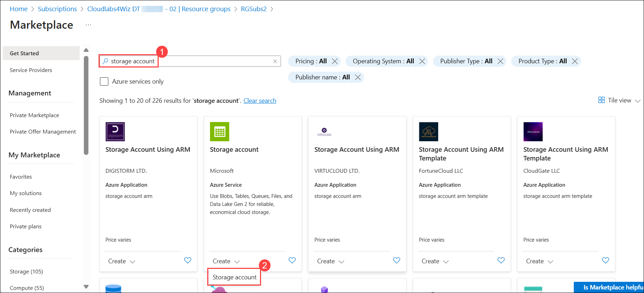Click the Clear search link
This screenshot has height=293, width=644.
(260, 101)
